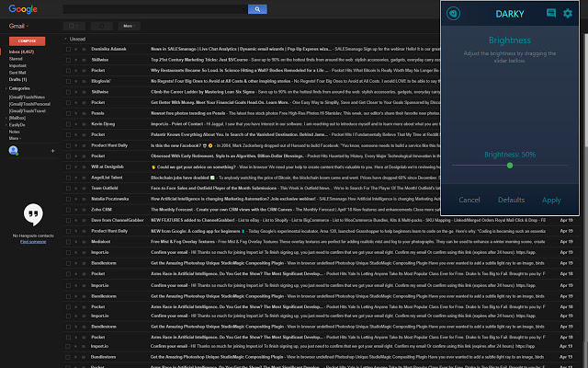Open the select-all checkbox dropdown in the toolbar
This screenshot has width=588, height=368.
coord(73,26)
